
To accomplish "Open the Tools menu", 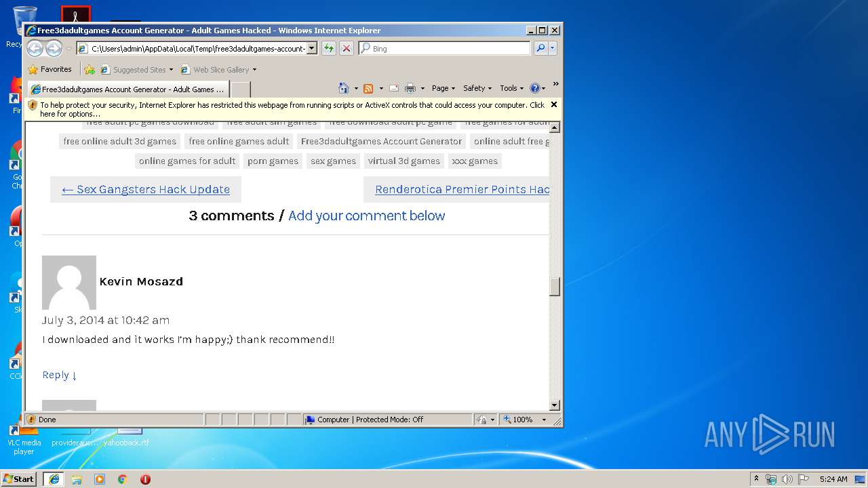I will 512,88.
